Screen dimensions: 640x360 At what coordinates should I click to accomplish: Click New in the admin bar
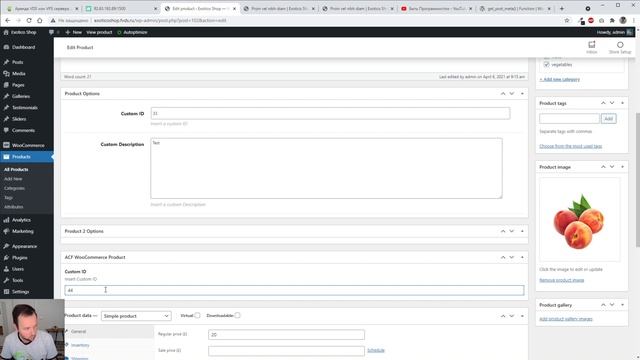coord(74,32)
